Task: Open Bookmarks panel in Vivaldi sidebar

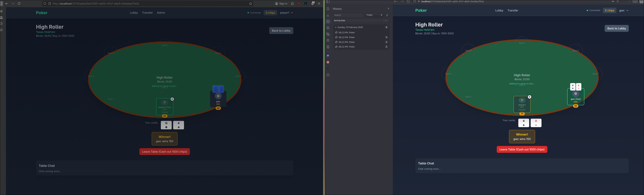Action: click(328, 9)
